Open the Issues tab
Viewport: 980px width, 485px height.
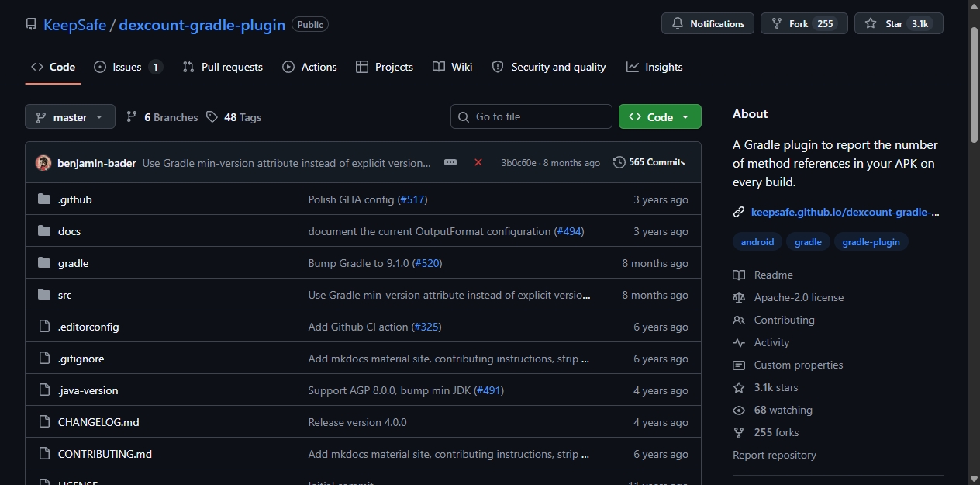coord(128,67)
